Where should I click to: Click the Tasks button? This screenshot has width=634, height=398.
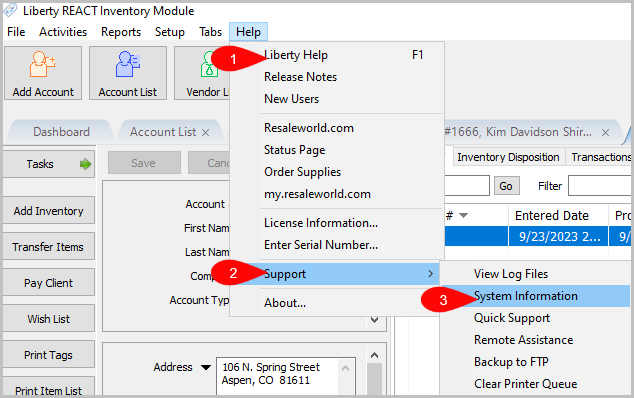point(49,164)
